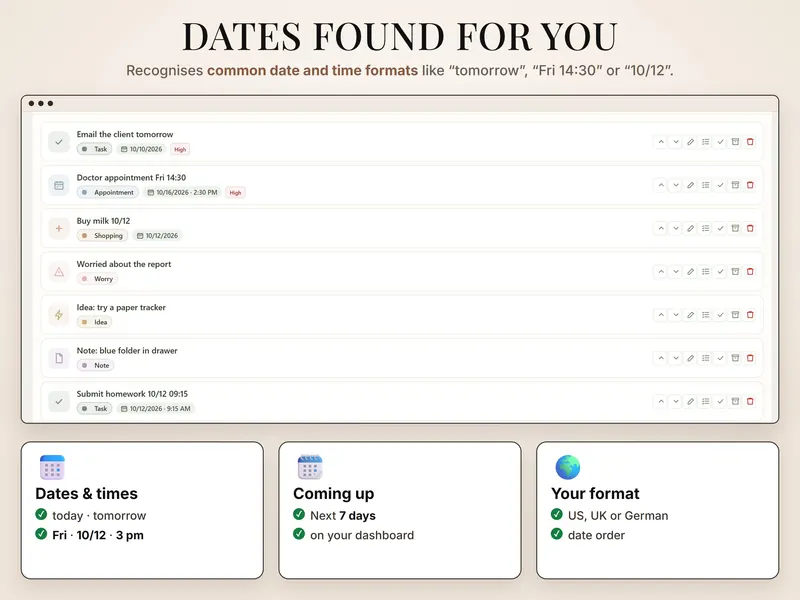Edit the 'Submit homework 10/12 09:15' entry
Screen dimensions: 800x600
[x=690, y=402]
